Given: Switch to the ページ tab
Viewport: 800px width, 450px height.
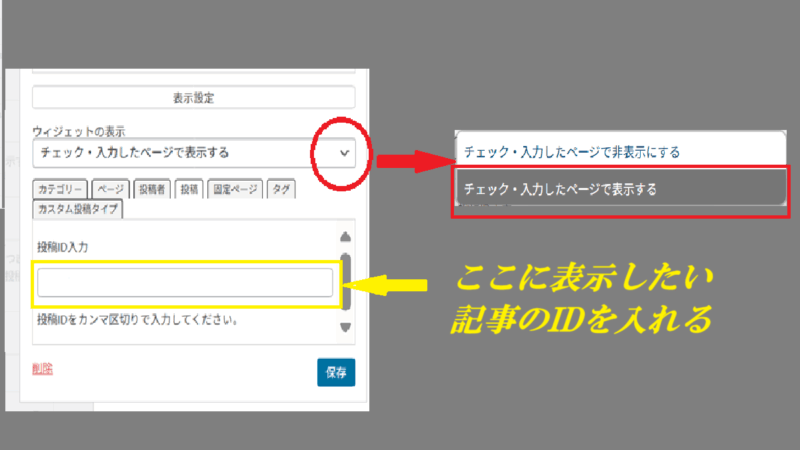Looking at the screenshot, I should tap(111, 189).
